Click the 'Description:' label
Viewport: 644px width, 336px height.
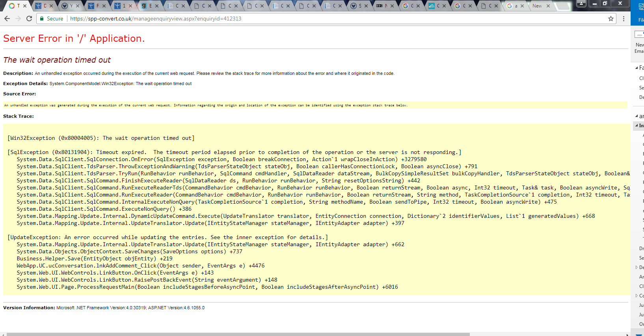pos(18,73)
